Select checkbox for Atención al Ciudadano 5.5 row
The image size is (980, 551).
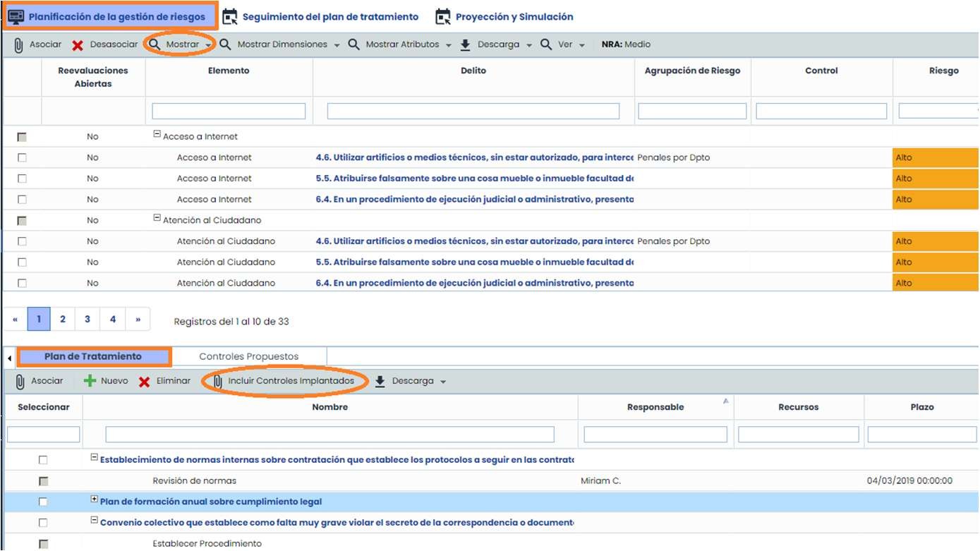click(22, 262)
